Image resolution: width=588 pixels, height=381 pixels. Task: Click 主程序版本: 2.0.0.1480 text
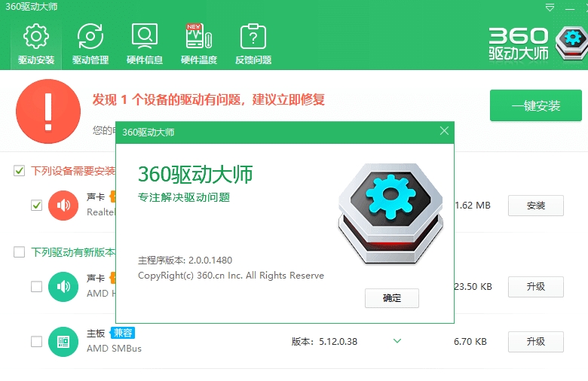[185, 260]
